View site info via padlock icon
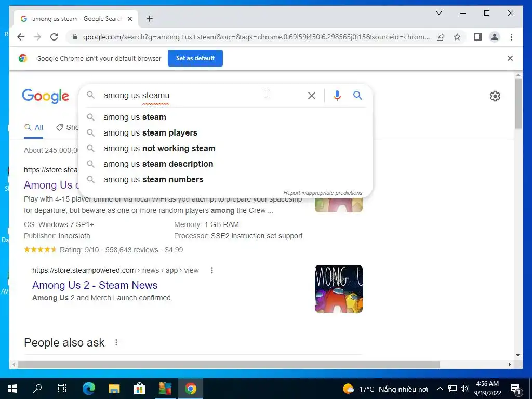Viewport: 532px width, 399px height. pyautogui.click(x=75, y=37)
